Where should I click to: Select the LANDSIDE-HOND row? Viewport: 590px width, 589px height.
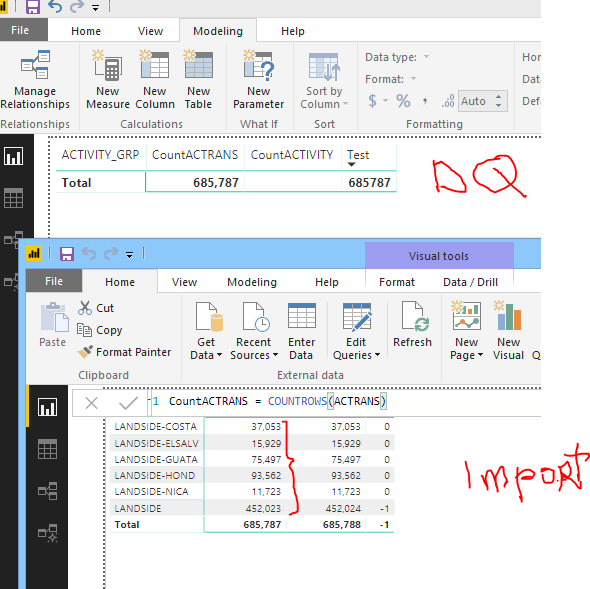pyautogui.click(x=252, y=475)
